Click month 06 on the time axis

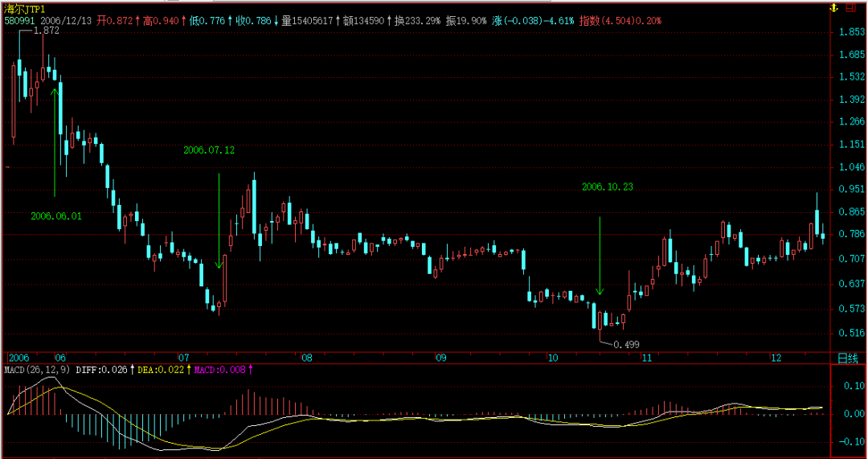pos(59,358)
